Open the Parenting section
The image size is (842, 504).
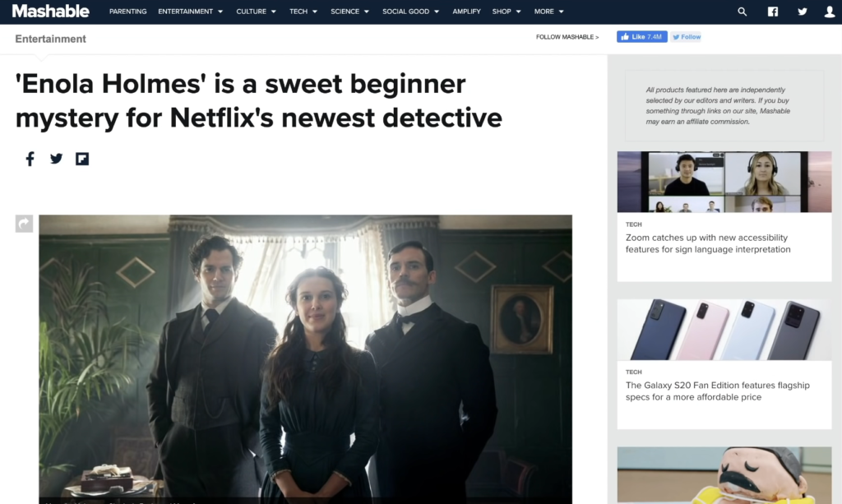127,12
